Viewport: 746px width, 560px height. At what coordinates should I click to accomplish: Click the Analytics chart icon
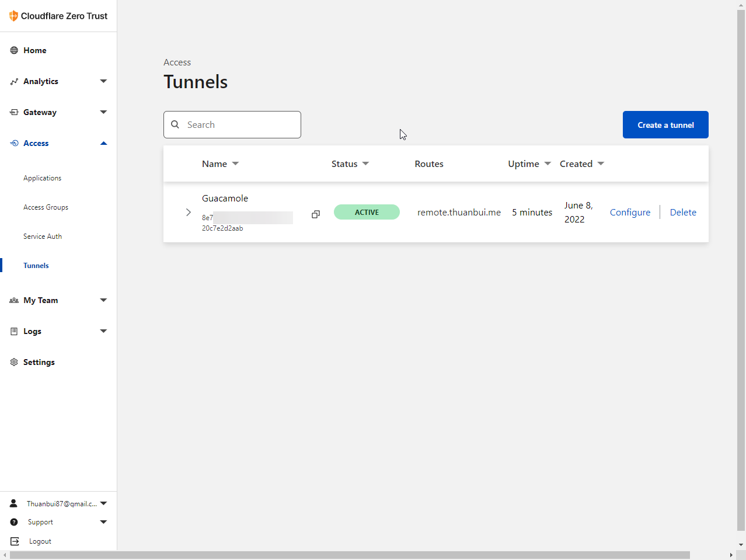(x=14, y=82)
